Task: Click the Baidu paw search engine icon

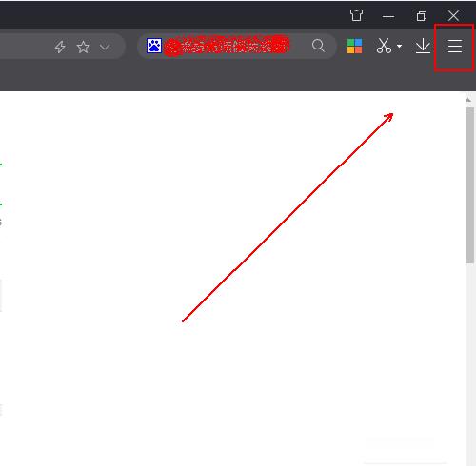Action: (x=154, y=46)
